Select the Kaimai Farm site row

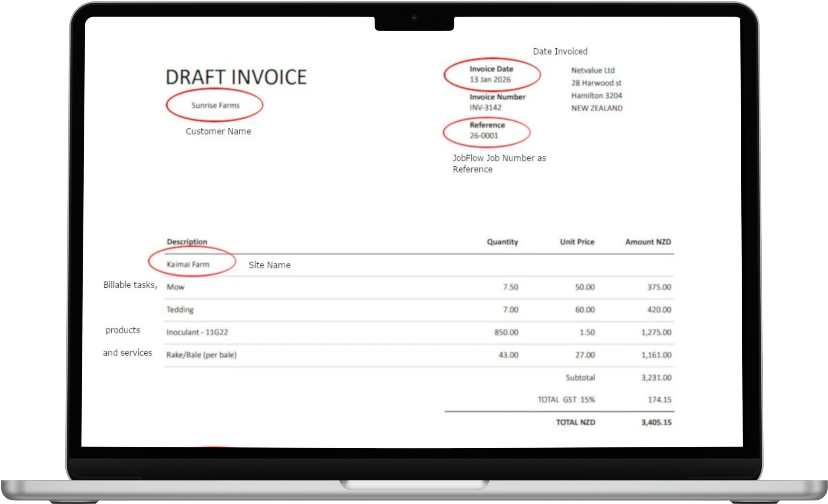pyautogui.click(x=188, y=264)
